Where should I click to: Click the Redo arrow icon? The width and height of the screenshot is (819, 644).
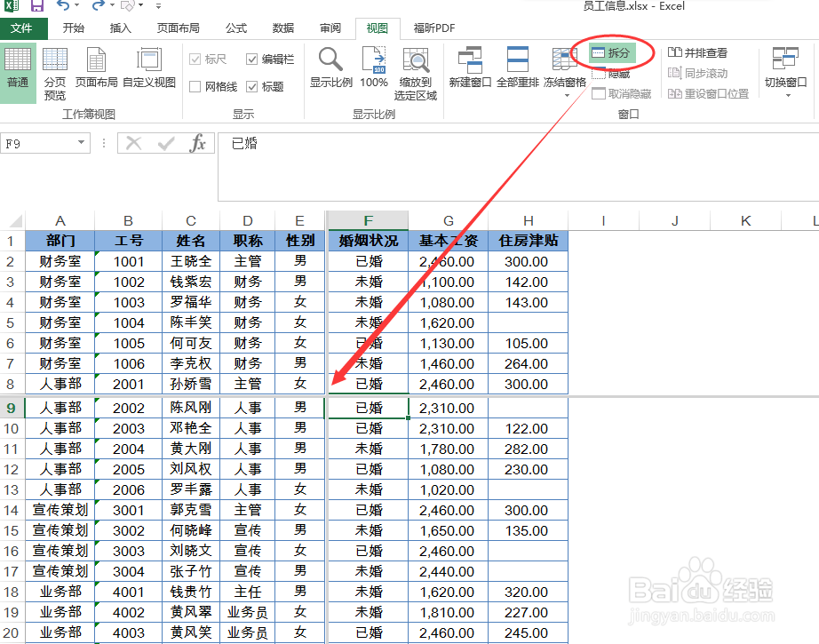(x=98, y=5)
